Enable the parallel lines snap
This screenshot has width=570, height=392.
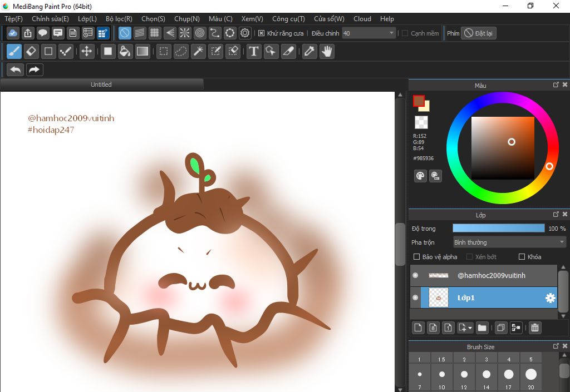[140, 33]
